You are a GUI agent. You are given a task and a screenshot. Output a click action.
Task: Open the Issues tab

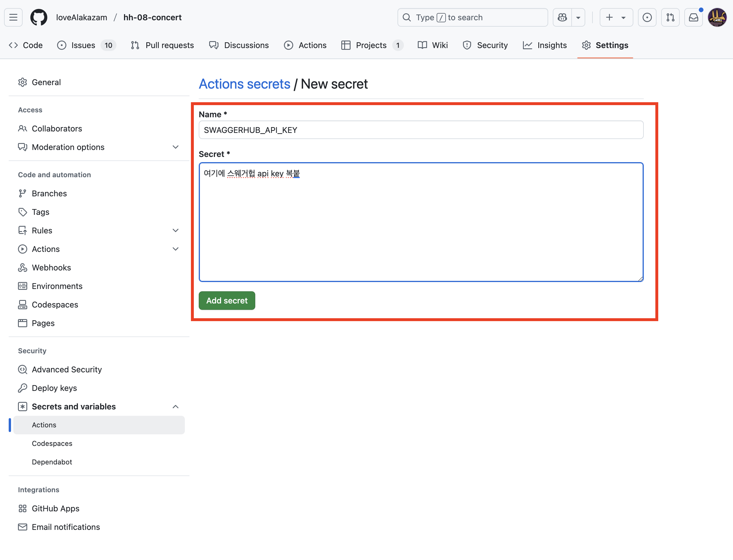(87, 45)
